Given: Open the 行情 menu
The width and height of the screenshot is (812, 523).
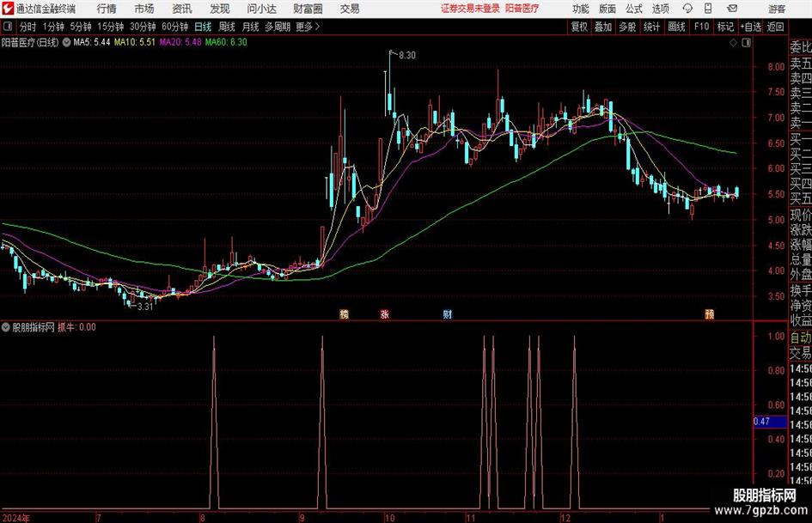Looking at the screenshot, I should 107,9.
